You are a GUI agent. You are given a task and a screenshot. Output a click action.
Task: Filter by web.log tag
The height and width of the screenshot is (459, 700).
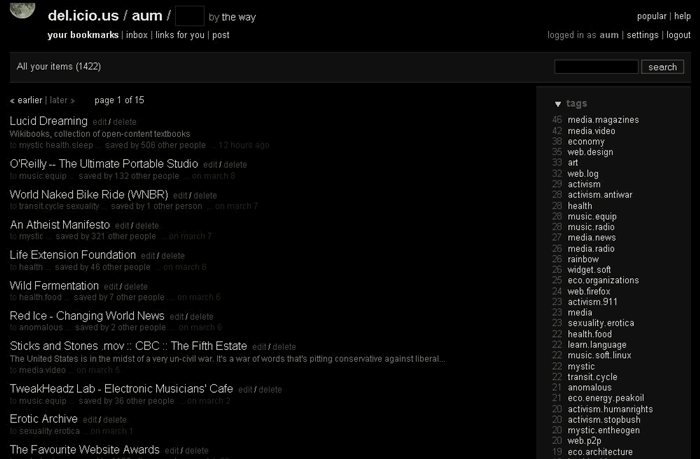(583, 174)
